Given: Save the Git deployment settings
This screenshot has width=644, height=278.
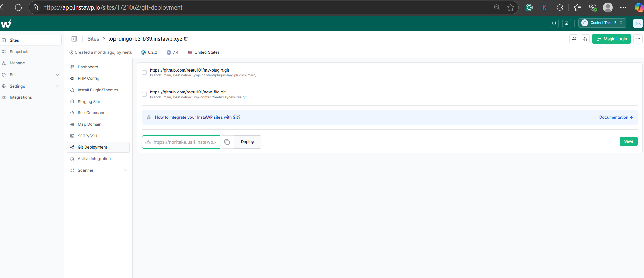Looking at the screenshot, I should (628, 141).
